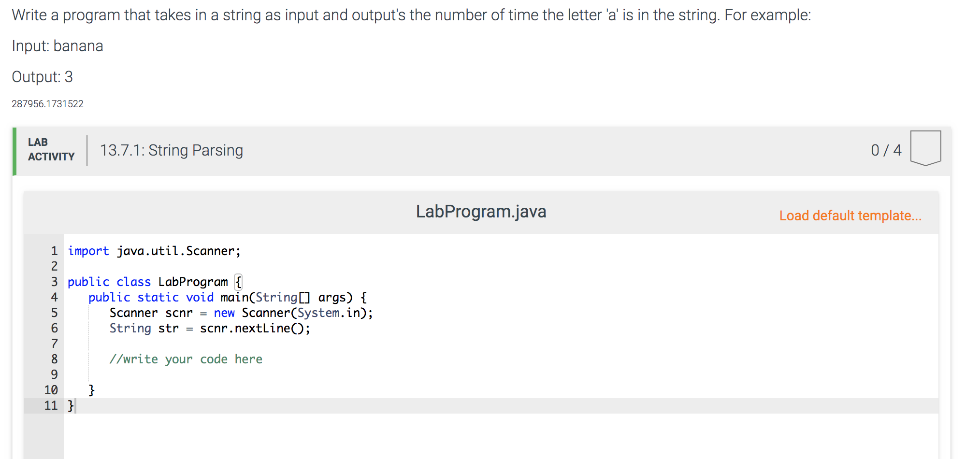Viewport: 980px width, 459px height.
Task: Click the comment //write your code here
Action: point(187,359)
